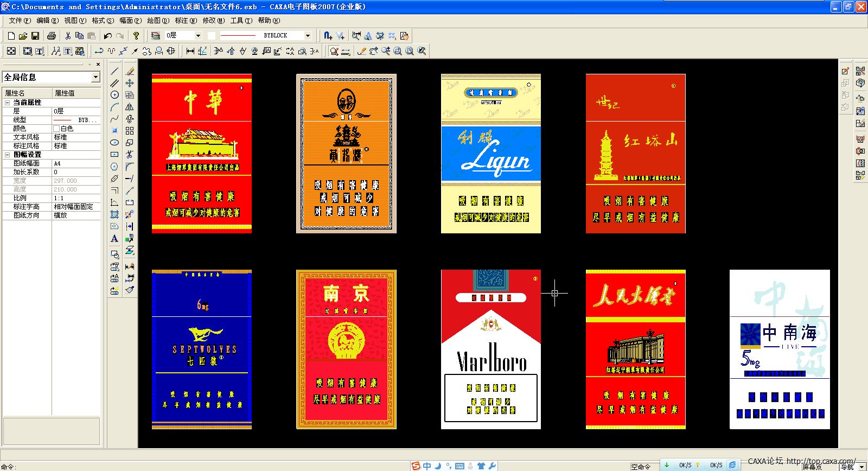Image resolution: width=868 pixels, height=471 pixels.
Task: Open the 标注(N) menu
Action: pyautogui.click(x=186, y=21)
